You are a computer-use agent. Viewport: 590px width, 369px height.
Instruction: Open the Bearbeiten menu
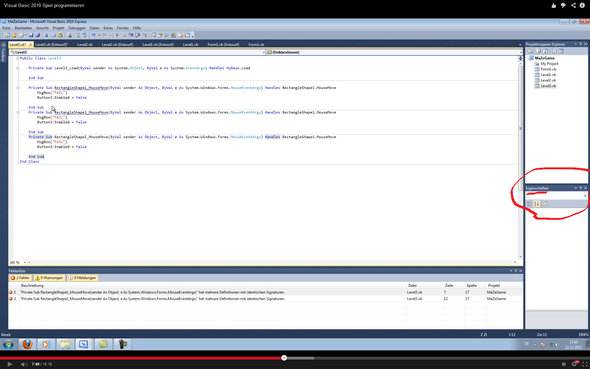pyautogui.click(x=23, y=28)
